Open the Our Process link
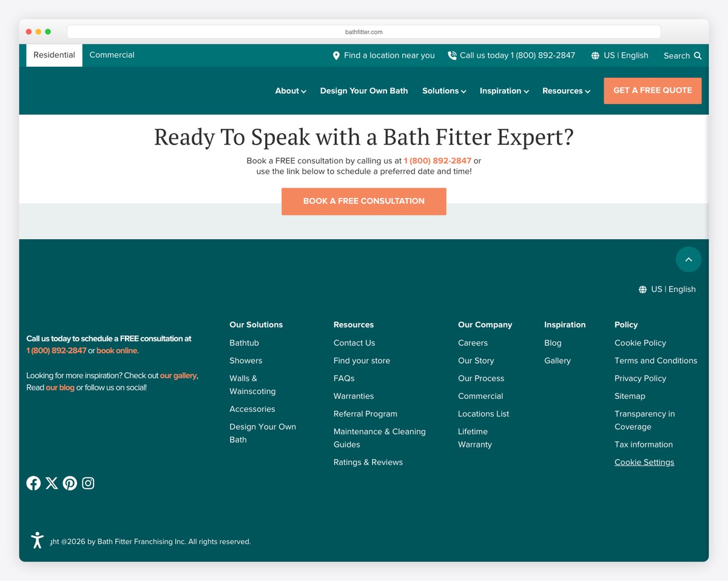This screenshot has height=581, width=728. pos(481,378)
